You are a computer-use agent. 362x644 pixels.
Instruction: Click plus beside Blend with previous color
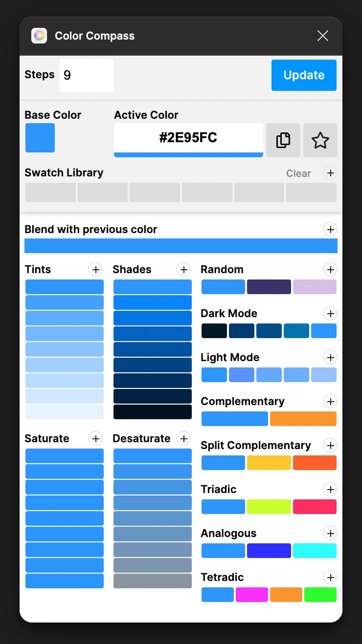point(331,229)
